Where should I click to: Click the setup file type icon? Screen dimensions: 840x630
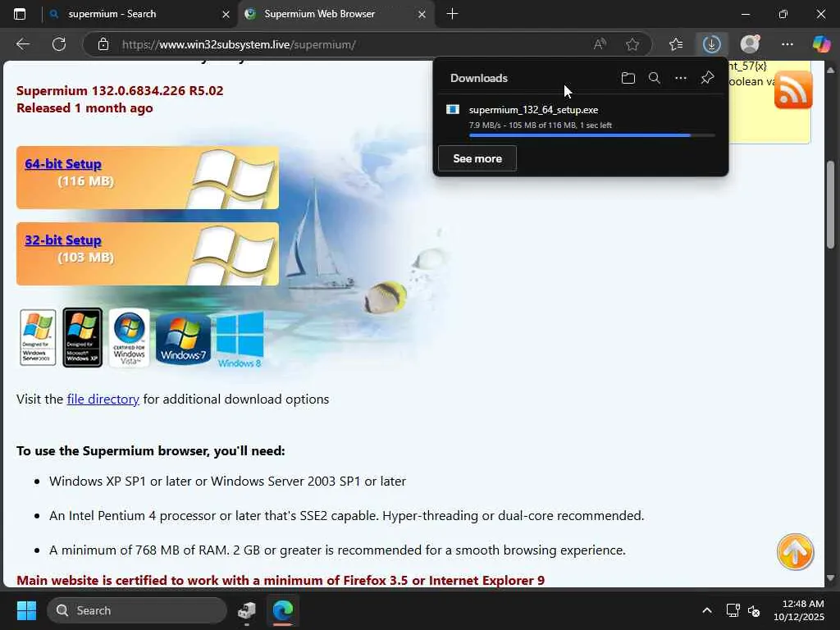[x=453, y=110]
